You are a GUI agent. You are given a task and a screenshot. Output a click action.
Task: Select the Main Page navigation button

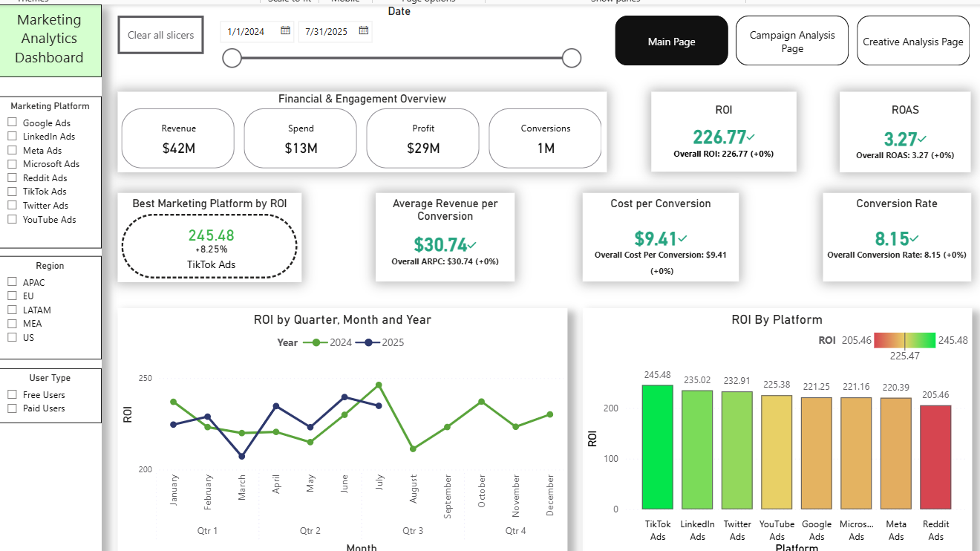point(671,42)
